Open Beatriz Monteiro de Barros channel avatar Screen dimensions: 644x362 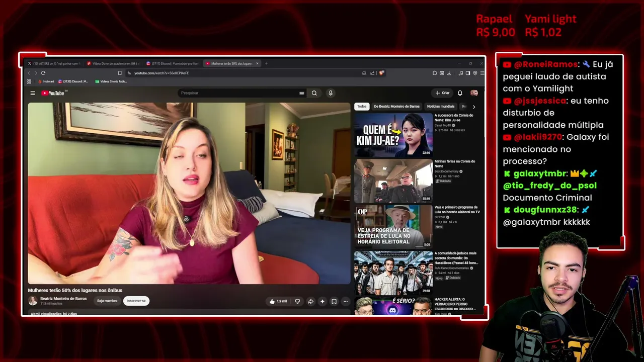pyautogui.click(x=33, y=301)
